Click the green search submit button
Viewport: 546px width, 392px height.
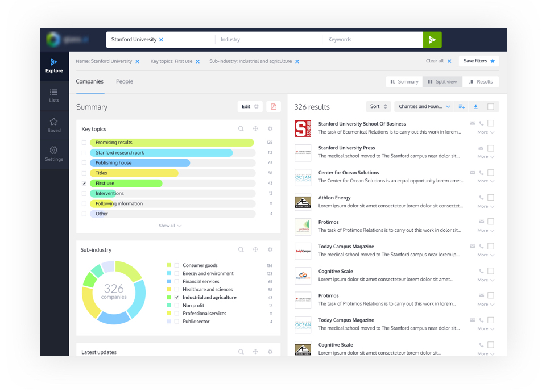click(x=432, y=40)
